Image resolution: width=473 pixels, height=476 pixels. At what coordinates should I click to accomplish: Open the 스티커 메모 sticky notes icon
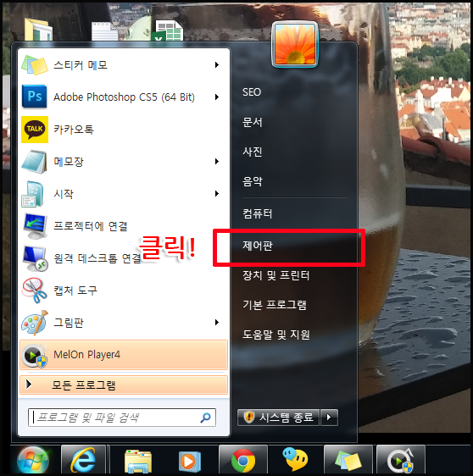point(34,65)
